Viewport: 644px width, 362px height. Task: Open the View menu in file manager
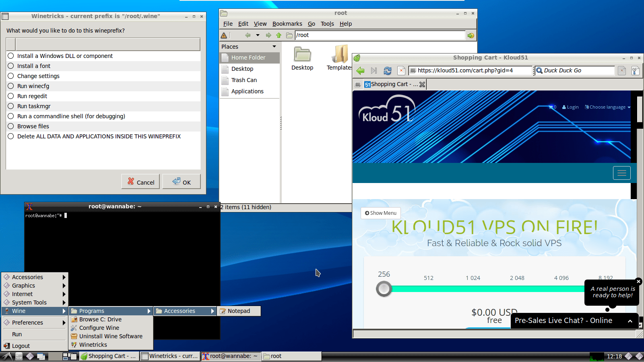click(260, 24)
